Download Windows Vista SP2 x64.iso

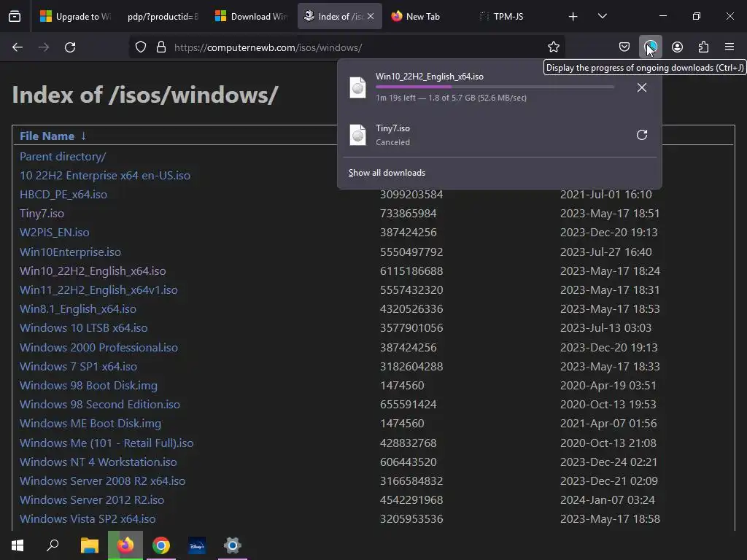coord(88,519)
